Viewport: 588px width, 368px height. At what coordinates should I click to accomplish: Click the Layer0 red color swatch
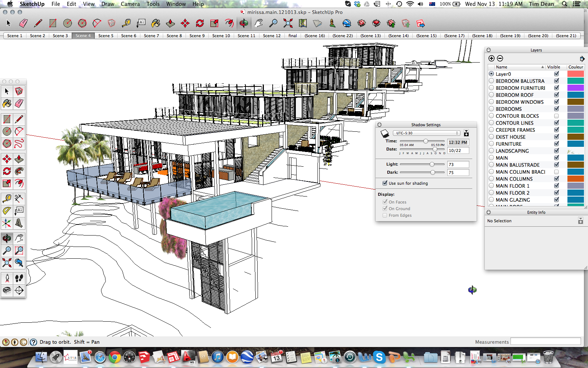click(x=576, y=74)
